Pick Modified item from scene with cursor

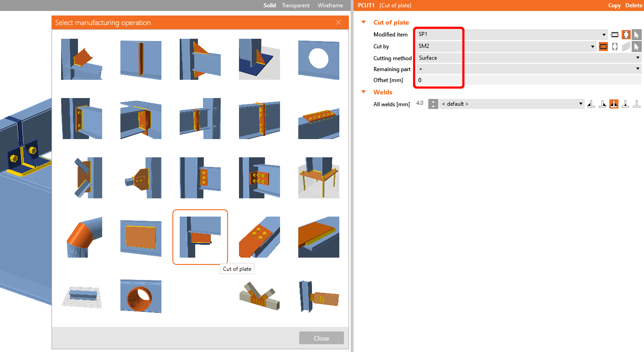[x=637, y=35]
